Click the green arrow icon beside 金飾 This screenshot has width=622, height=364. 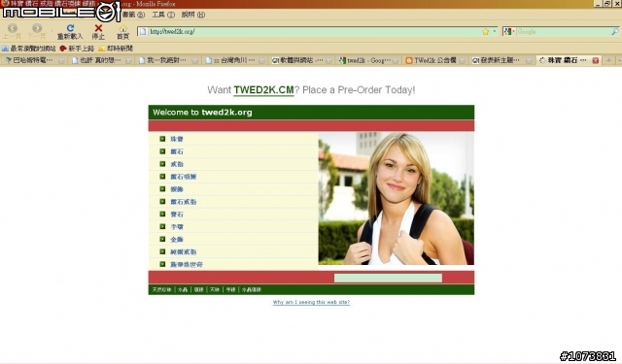[162, 239]
